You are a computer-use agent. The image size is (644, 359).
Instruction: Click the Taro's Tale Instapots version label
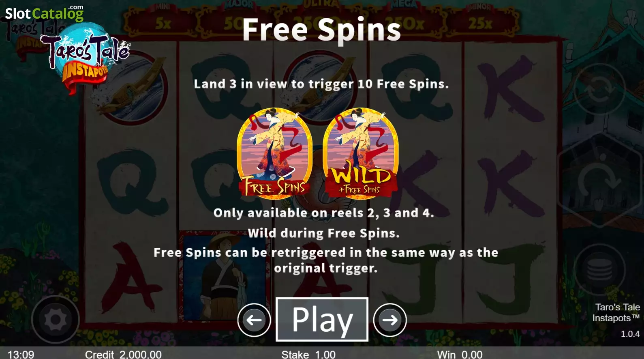point(616,320)
